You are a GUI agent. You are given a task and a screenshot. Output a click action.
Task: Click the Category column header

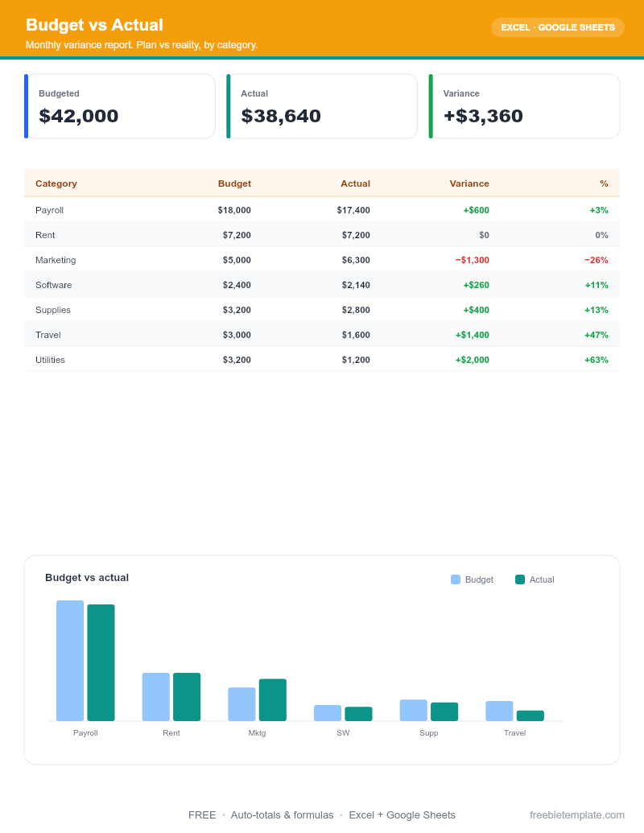tap(56, 184)
